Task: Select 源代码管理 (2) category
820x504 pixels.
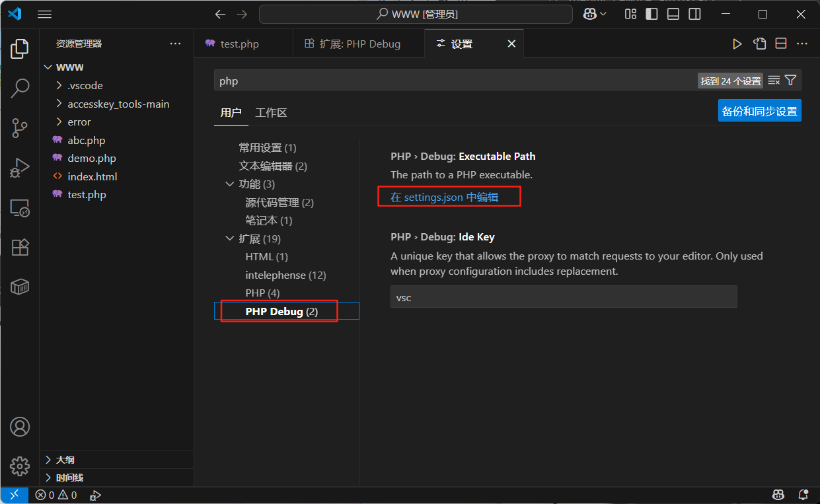Action: point(280,203)
